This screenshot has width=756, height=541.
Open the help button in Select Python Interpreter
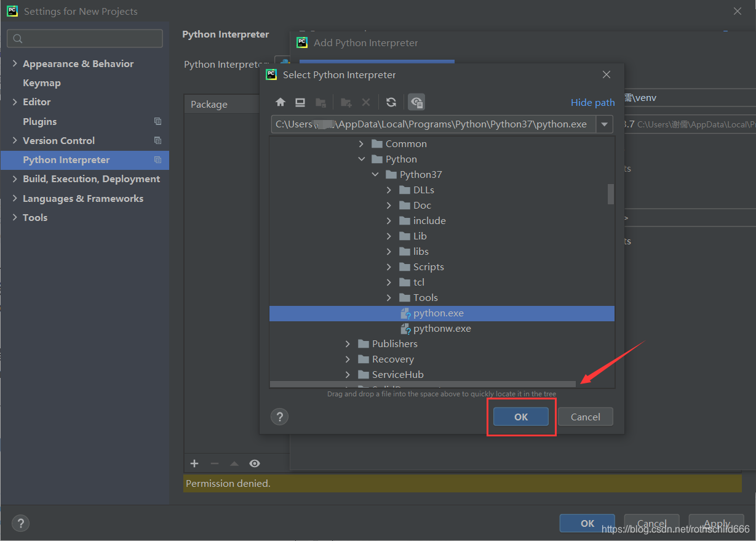279,417
